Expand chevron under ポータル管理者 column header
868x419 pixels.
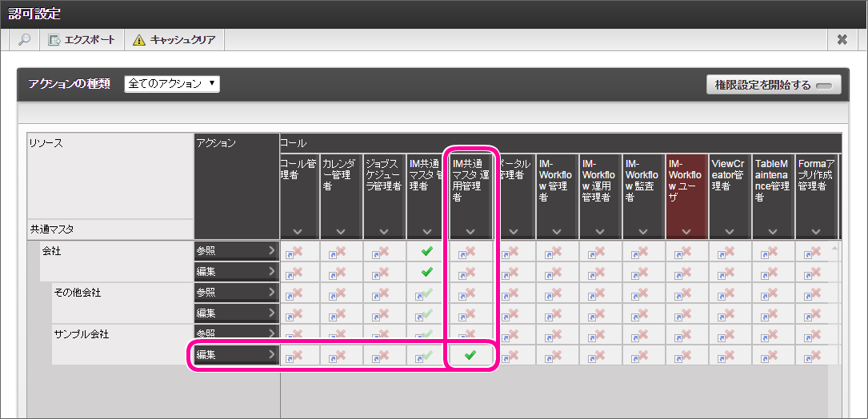pos(514,231)
